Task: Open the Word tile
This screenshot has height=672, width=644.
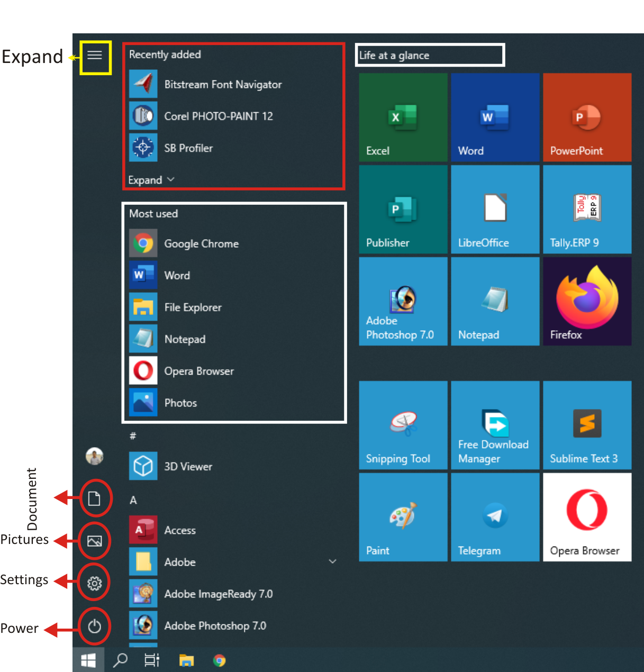Action: pyautogui.click(x=495, y=117)
